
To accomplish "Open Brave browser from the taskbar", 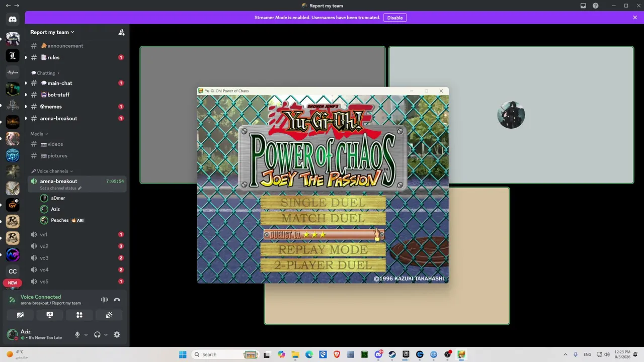I will (337, 354).
